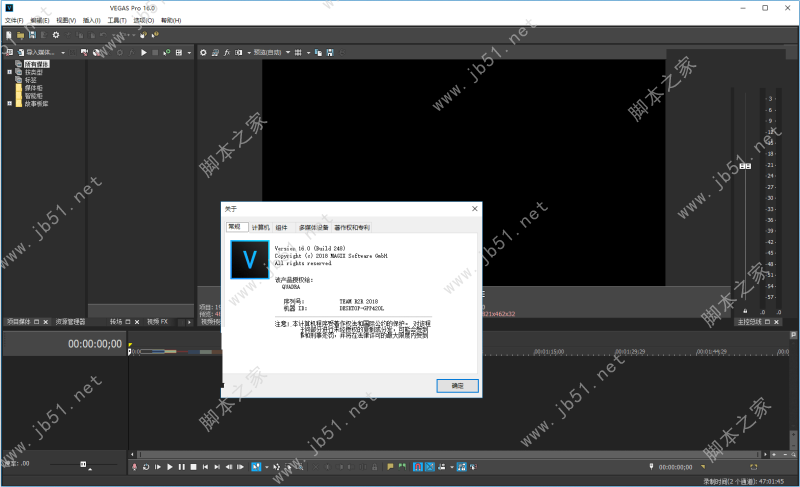The height and width of the screenshot is (487, 800).
Task: Click the Pause button in transport bar
Action: pos(182,467)
